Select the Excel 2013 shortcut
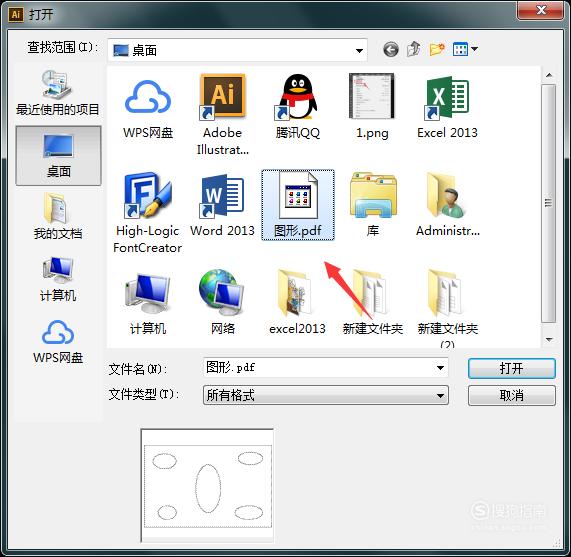Viewport: 571px width, 557px height. click(x=447, y=106)
